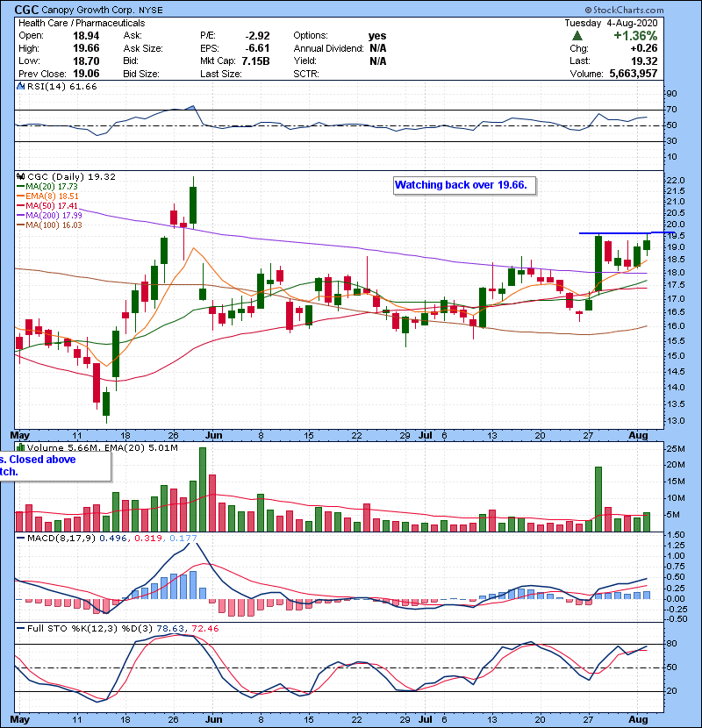Click the Tuesday 4-Aug-2020 date
This screenshot has height=728, width=702.
coord(611,23)
